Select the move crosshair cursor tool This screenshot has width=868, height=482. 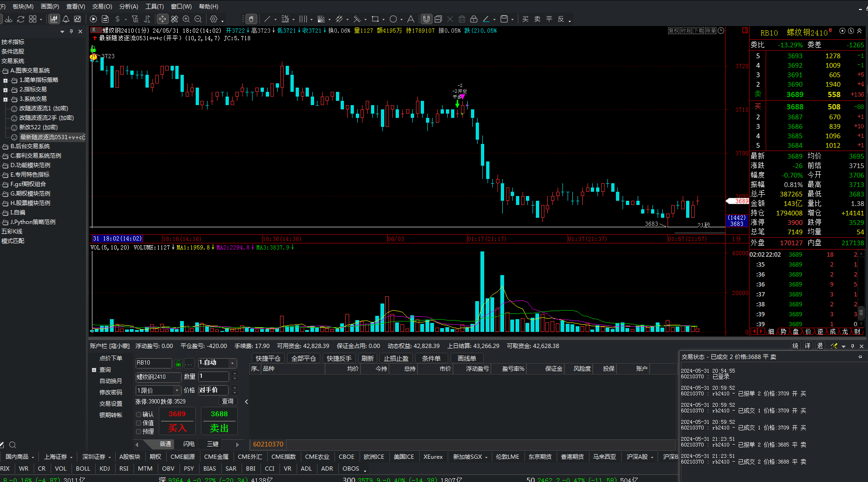(x=163, y=19)
